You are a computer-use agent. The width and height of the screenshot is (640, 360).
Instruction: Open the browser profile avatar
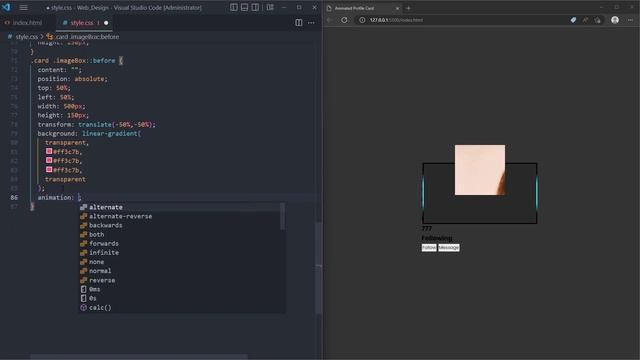[615, 20]
